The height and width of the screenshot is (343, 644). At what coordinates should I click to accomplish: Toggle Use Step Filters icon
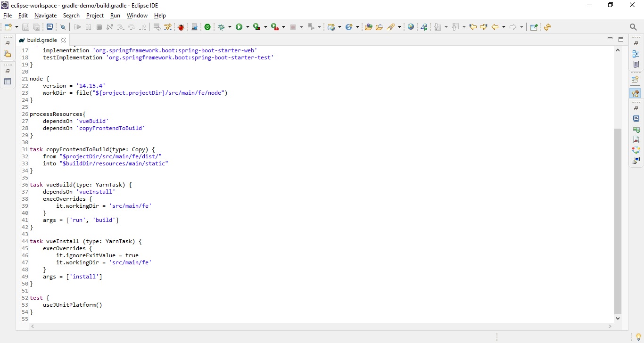click(167, 27)
